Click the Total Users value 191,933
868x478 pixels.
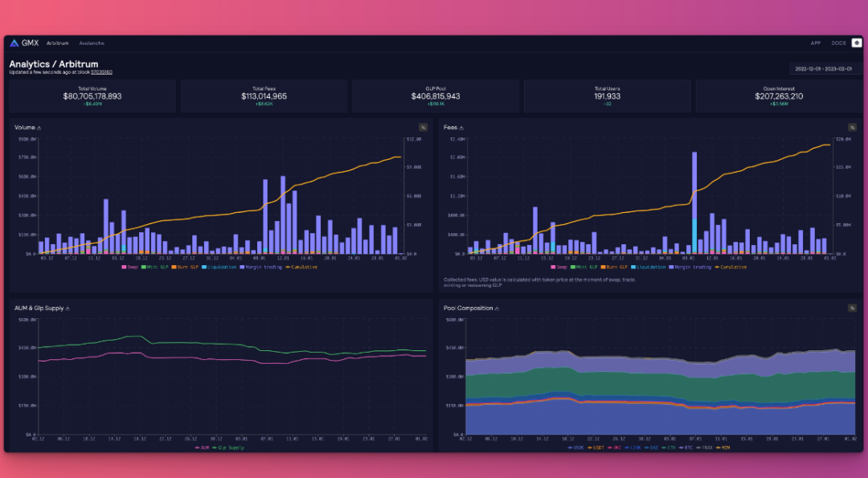tap(608, 96)
